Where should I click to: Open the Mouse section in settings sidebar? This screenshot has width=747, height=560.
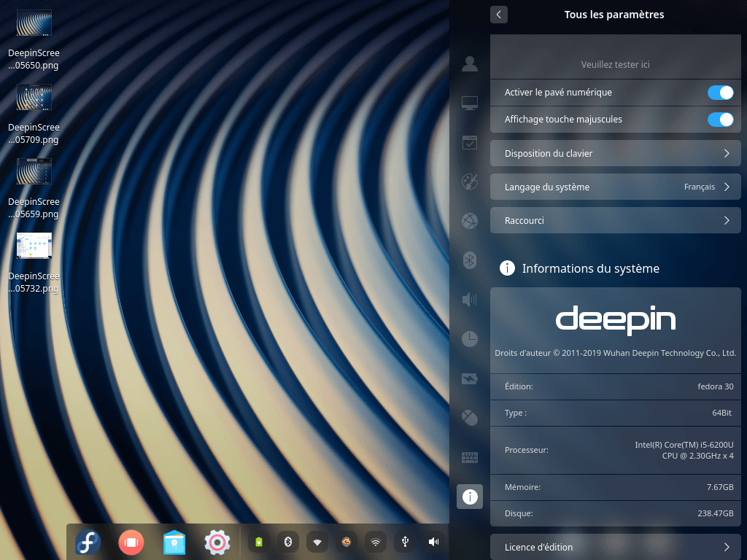(470, 418)
